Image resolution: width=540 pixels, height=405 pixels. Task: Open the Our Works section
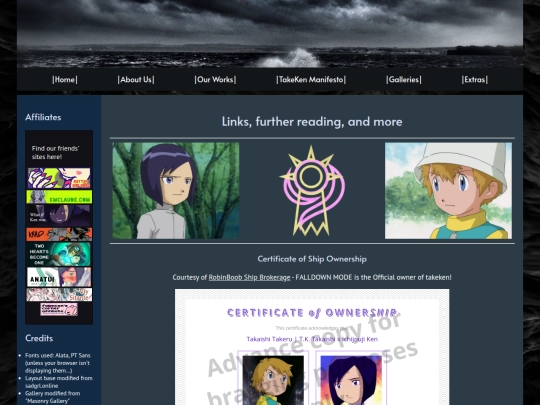pos(215,80)
